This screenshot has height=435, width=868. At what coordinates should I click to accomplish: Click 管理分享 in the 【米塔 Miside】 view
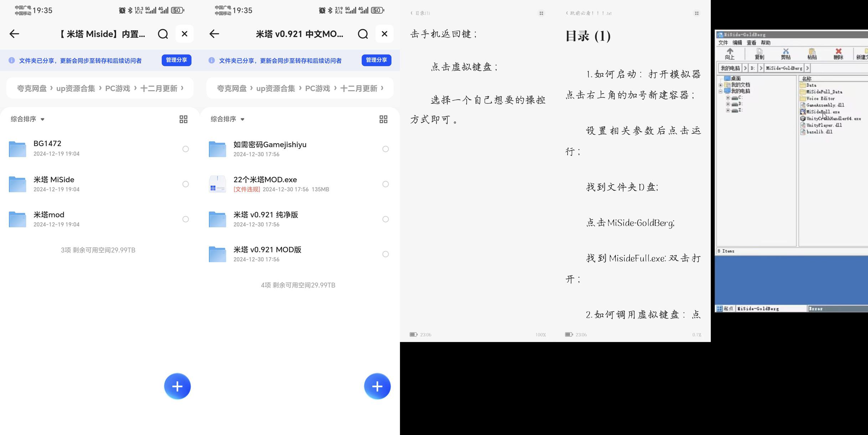coord(176,60)
